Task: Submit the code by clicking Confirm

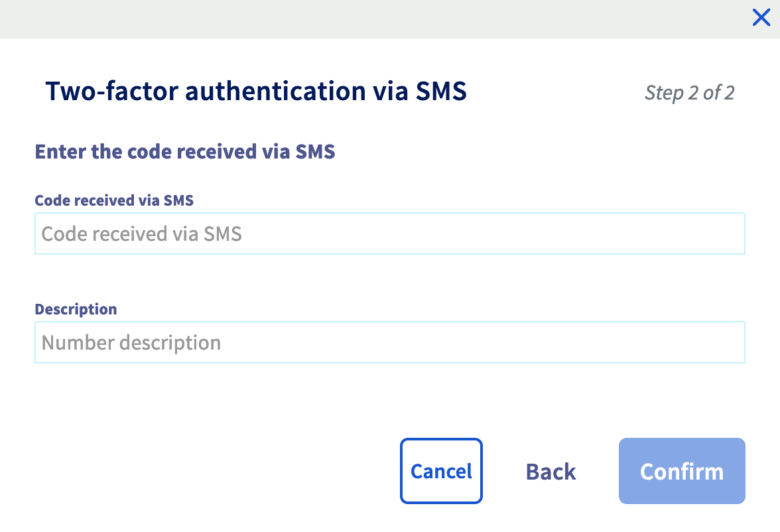Action: coord(682,471)
